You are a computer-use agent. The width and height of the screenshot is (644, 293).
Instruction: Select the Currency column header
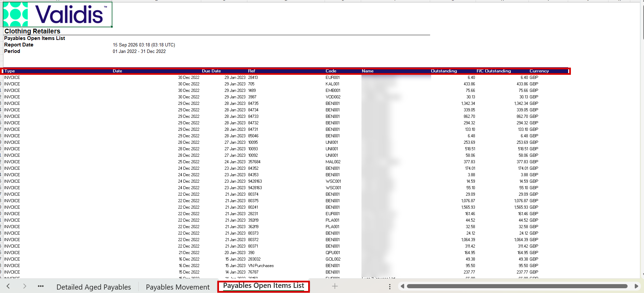tap(539, 71)
